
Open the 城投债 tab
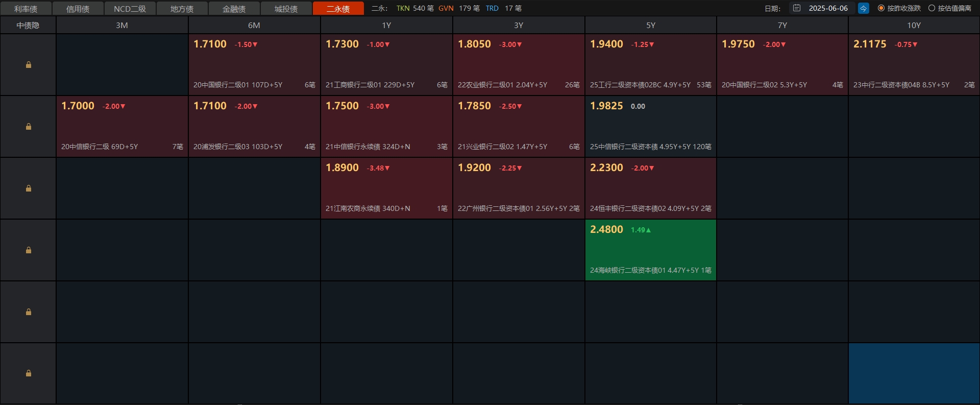(x=286, y=9)
